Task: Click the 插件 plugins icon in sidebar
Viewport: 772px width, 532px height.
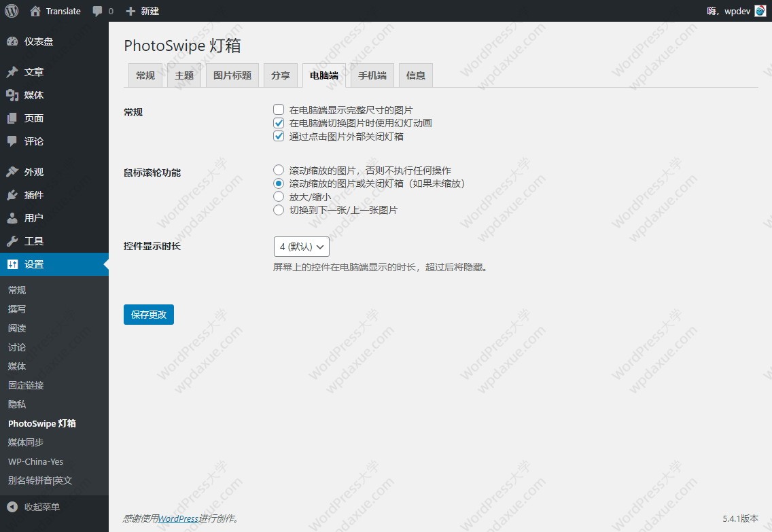Action: coord(12,195)
